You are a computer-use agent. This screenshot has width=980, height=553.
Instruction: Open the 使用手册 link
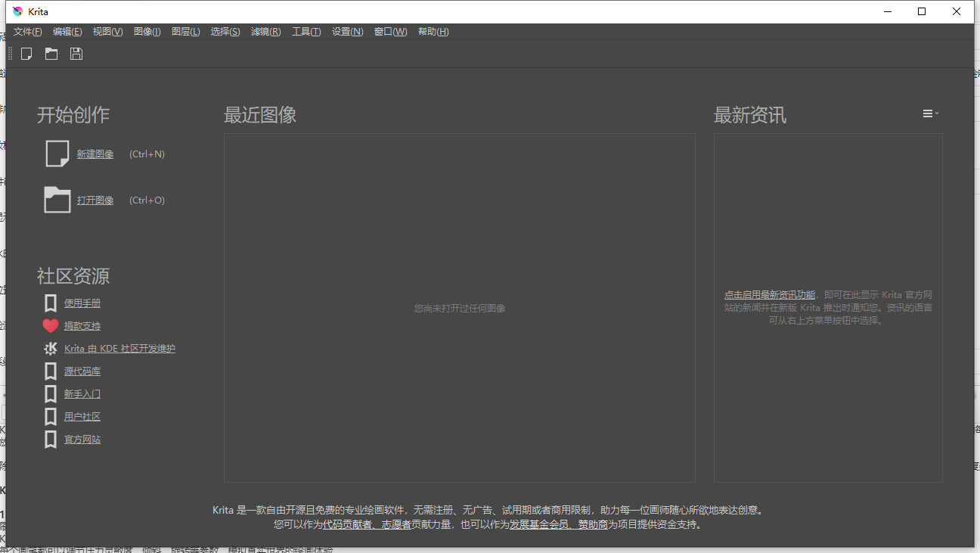click(82, 303)
